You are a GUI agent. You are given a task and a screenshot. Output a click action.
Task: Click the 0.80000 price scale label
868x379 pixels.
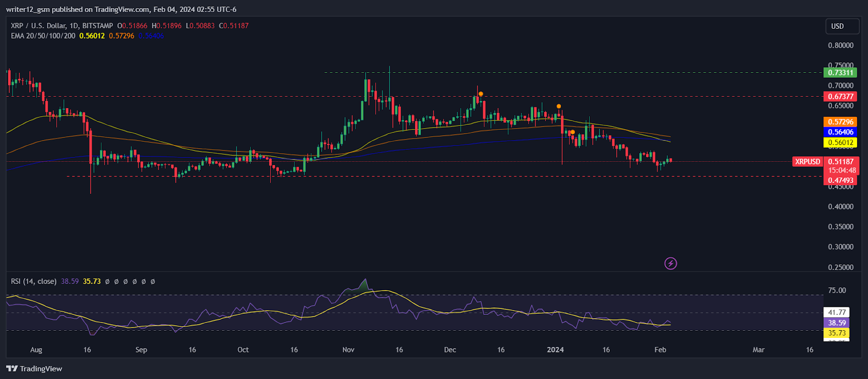(840, 46)
